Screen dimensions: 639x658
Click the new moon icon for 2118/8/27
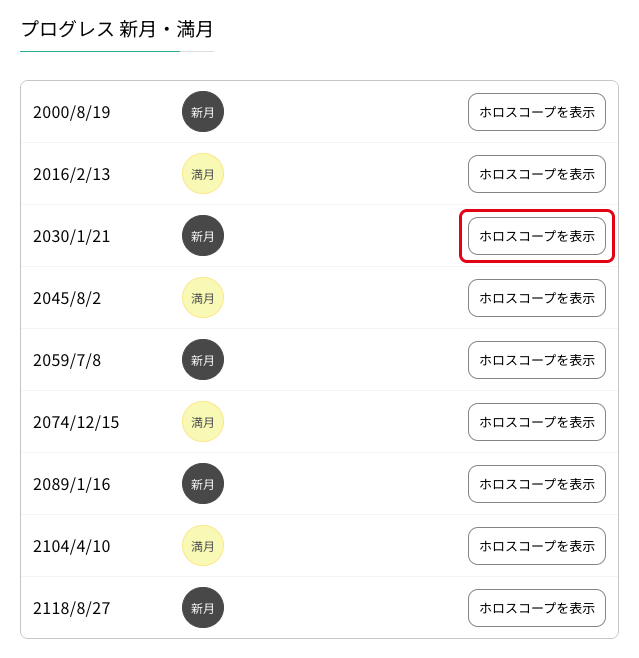pyautogui.click(x=203, y=608)
